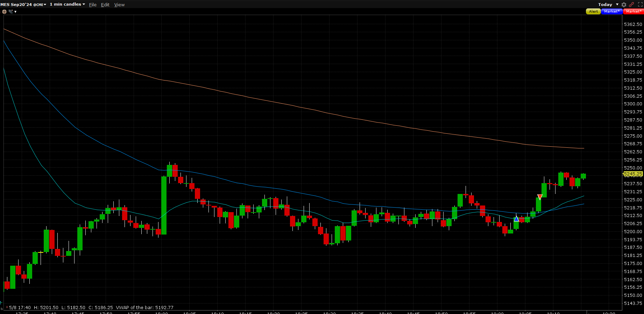
Task: Click the red chain link icon
Action: [x=631, y=5]
